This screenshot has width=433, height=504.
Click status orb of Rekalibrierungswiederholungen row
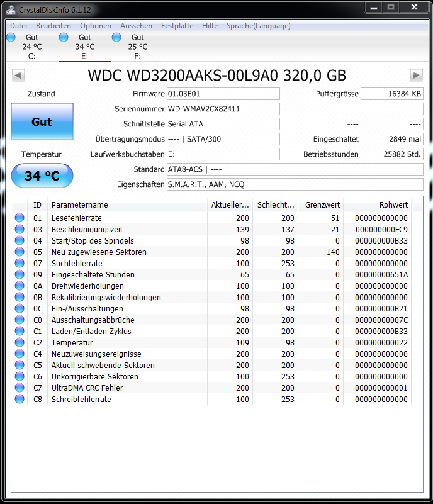(x=20, y=298)
